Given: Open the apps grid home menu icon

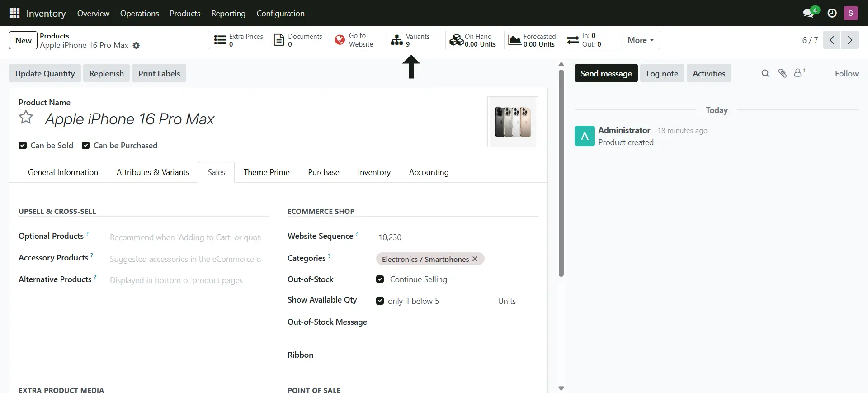Looking at the screenshot, I should pos(14,13).
